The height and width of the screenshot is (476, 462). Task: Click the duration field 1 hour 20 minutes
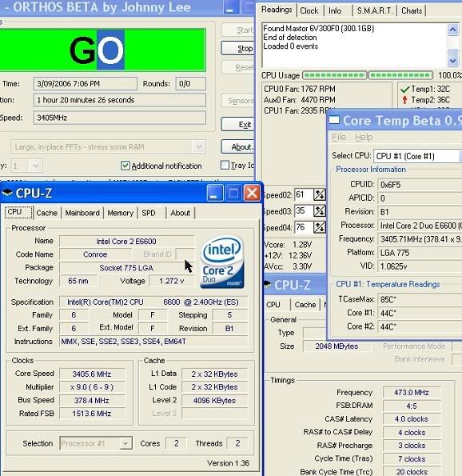(120, 100)
